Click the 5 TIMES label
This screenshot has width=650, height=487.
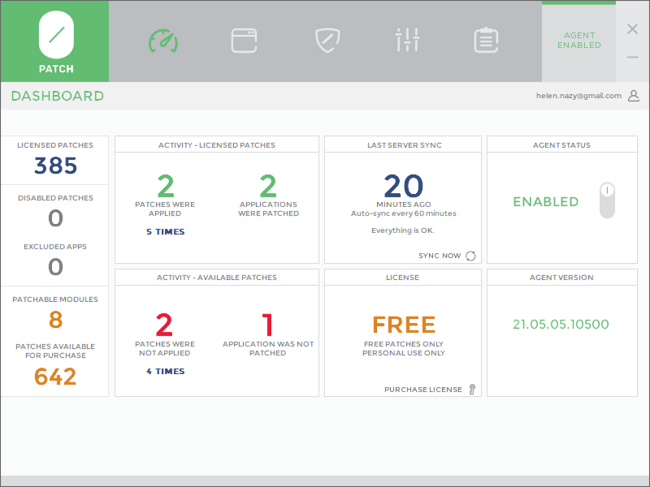tap(165, 232)
